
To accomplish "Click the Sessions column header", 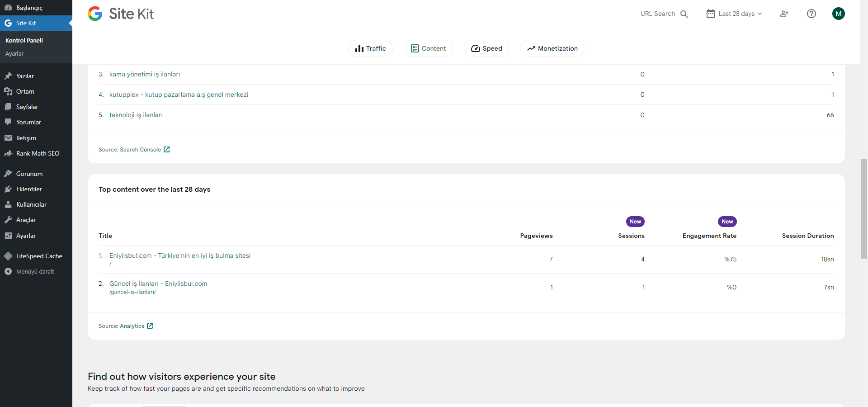I will [x=632, y=236].
